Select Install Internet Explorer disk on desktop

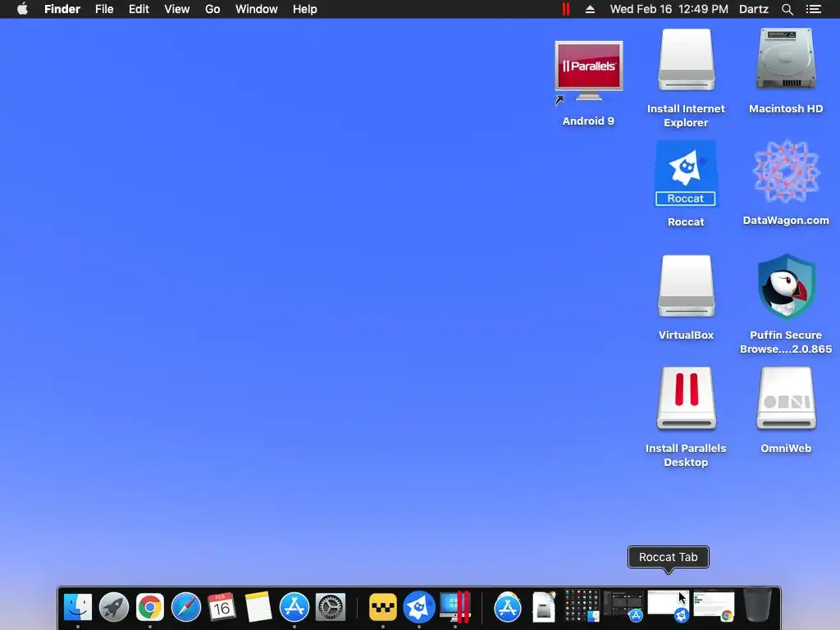[x=687, y=60]
